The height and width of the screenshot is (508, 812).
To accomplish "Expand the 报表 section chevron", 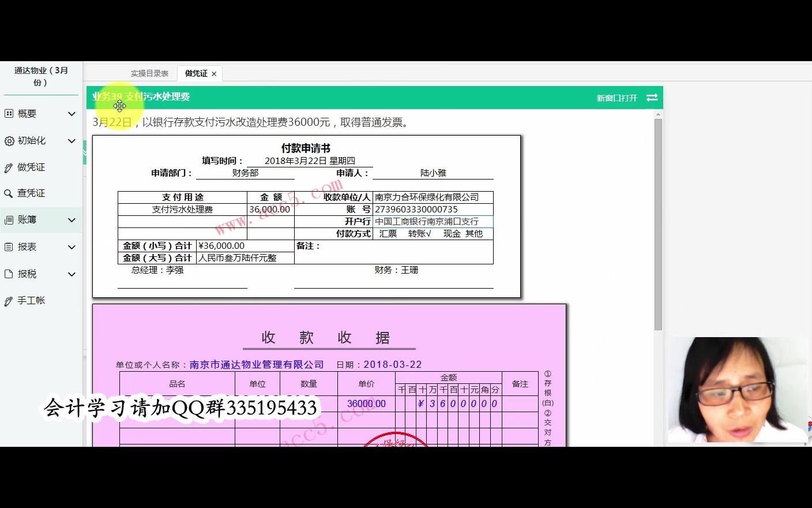I will pyautogui.click(x=72, y=246).
